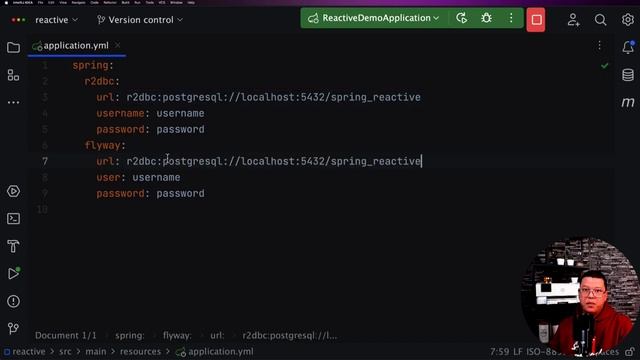The height and width of the screenshot is (360, 640).
Task: Open the Services tool window
Action: click(x=13, y=191)
